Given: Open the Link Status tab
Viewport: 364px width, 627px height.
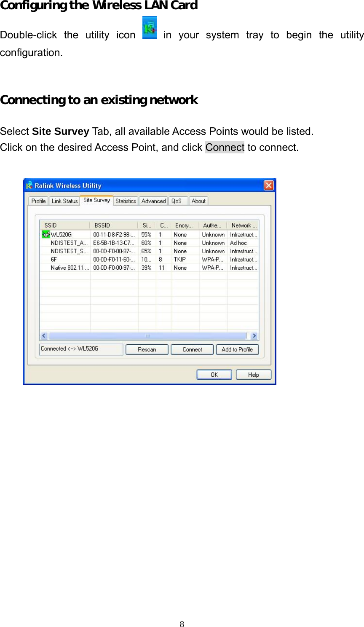Looking at the screenshot, I should [64, 201].
